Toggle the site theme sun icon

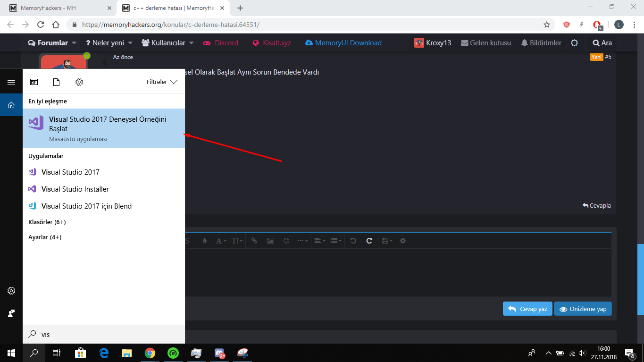[574, 43]
